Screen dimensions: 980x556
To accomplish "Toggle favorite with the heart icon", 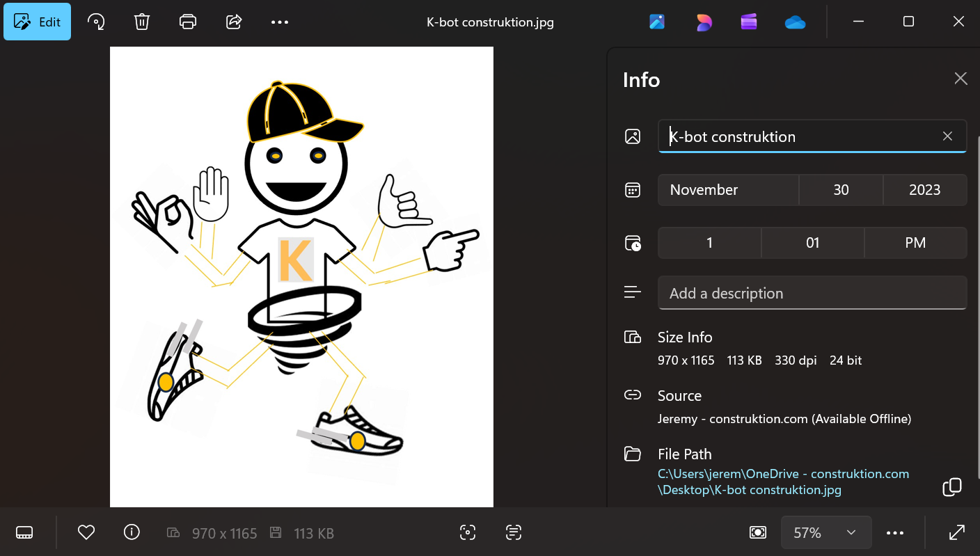I will point(86,533).
